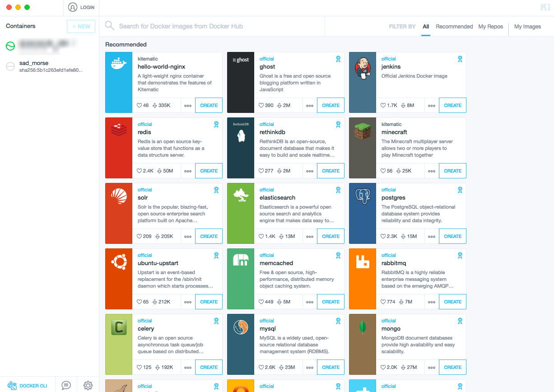
Task: Click the elasticsearch bonsai logo
Action: point(241,196)
